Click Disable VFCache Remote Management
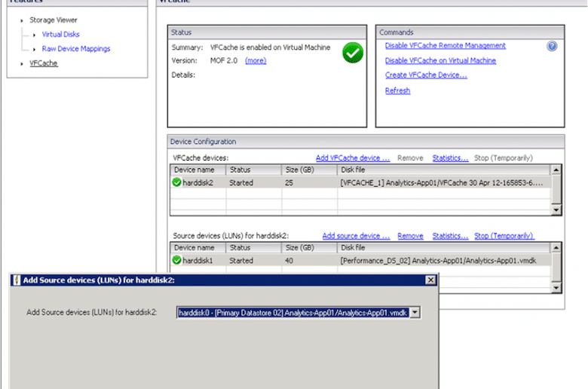The width and height of the screenshot is (588, 389). (x=445, y=45)
